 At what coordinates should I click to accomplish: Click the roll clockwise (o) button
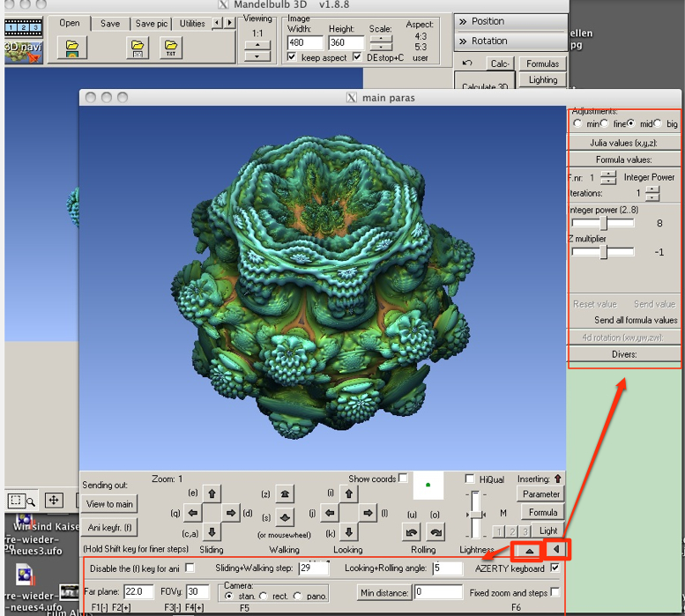(x=436, y=531)
